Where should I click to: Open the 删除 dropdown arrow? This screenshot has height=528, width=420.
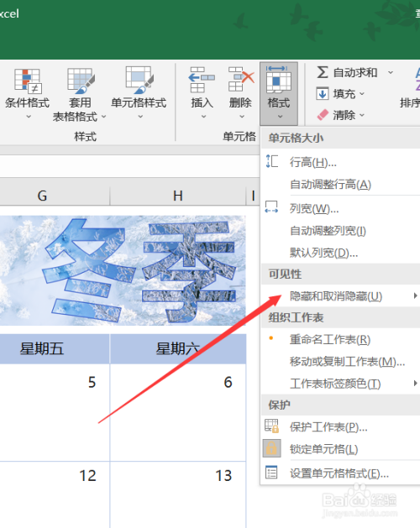[x=242, y=117]
